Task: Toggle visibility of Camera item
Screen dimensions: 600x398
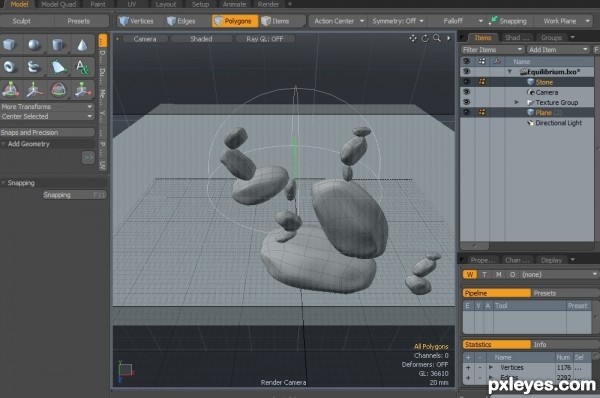Action: click(466, 92)
